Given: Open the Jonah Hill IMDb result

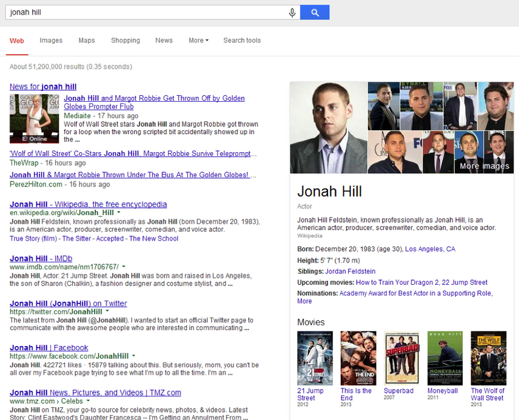Looking at the screenshot, I should click(41, 259).
